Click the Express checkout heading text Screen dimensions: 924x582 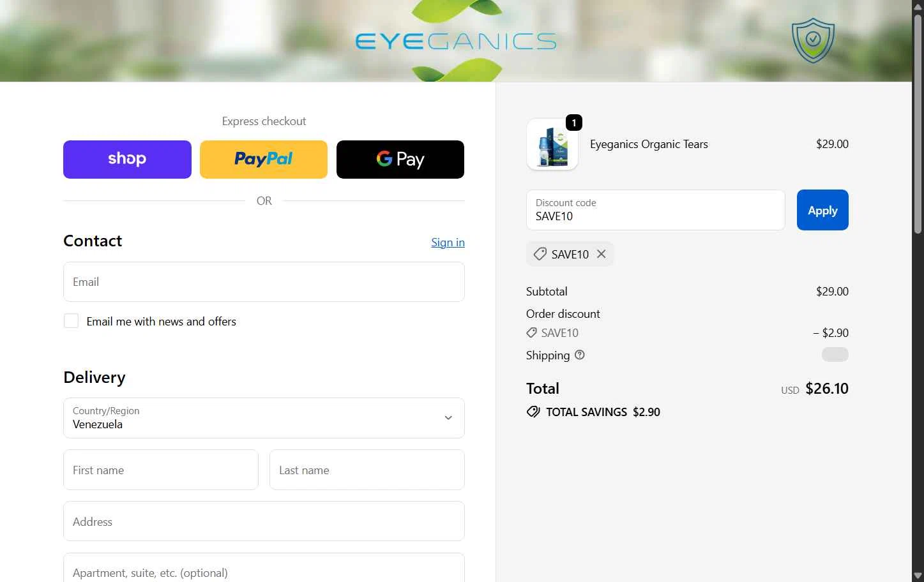click(264, 121)
